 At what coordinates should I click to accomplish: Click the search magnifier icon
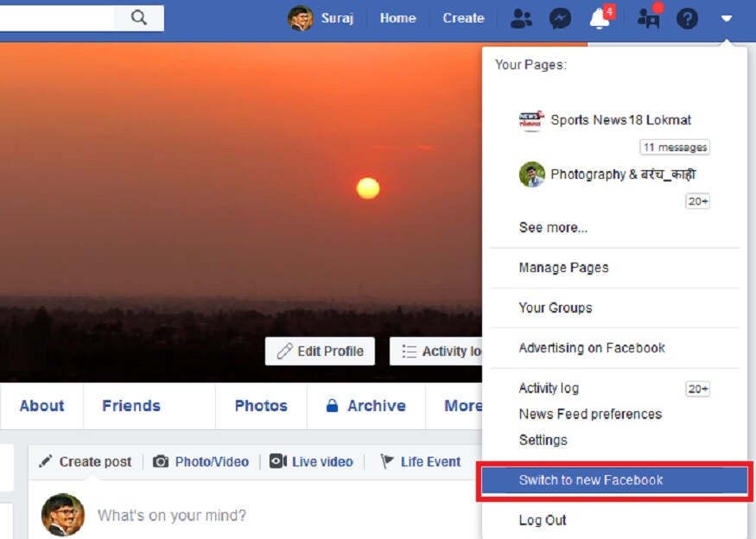point(139,17)
